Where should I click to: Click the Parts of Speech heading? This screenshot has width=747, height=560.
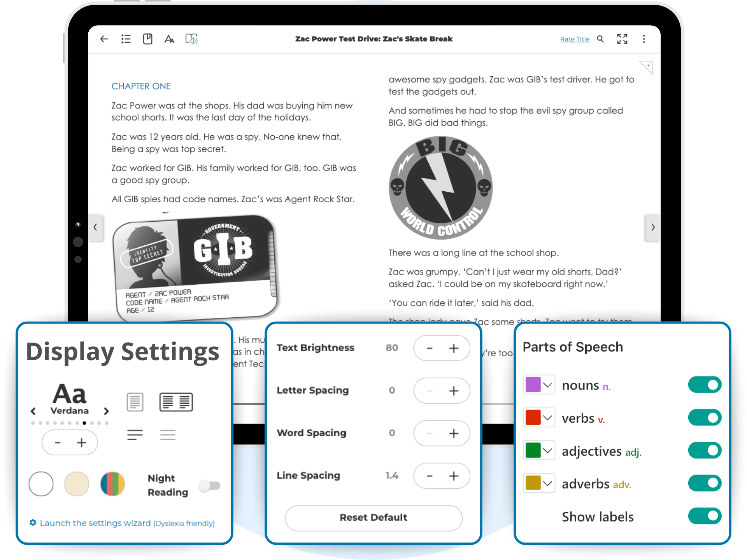click(x=573, y=347)
